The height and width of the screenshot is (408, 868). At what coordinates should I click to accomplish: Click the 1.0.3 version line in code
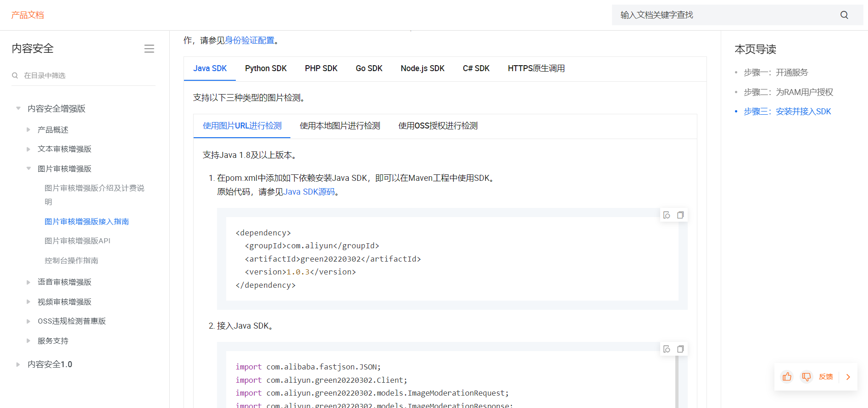300,272
